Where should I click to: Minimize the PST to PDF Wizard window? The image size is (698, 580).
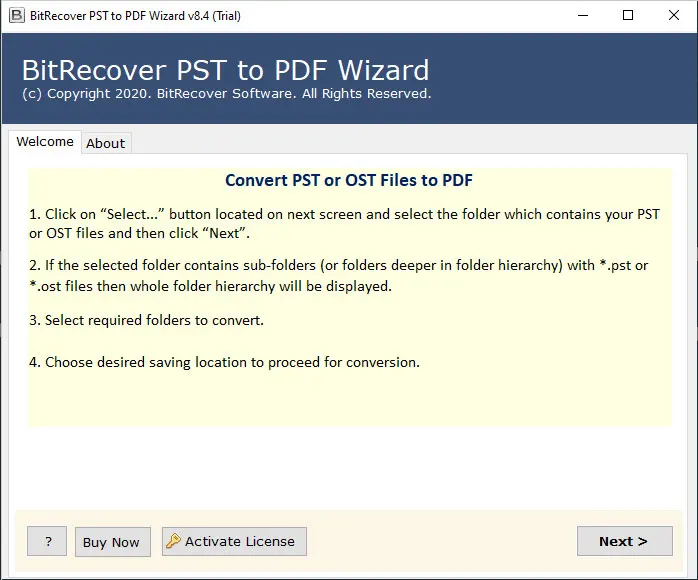point(581,15)
